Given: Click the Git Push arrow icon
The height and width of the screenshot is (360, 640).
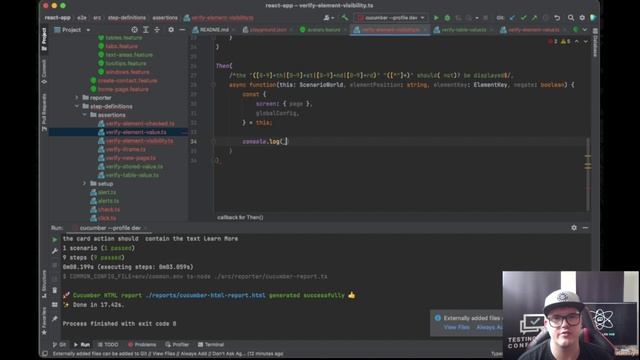Looking at the screenshot, I should tap(534, 18).
